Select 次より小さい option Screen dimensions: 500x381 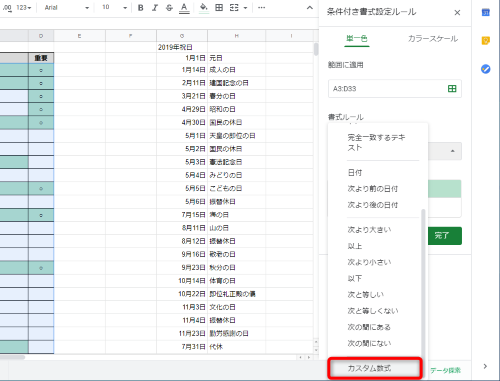(x=369, y=262)
